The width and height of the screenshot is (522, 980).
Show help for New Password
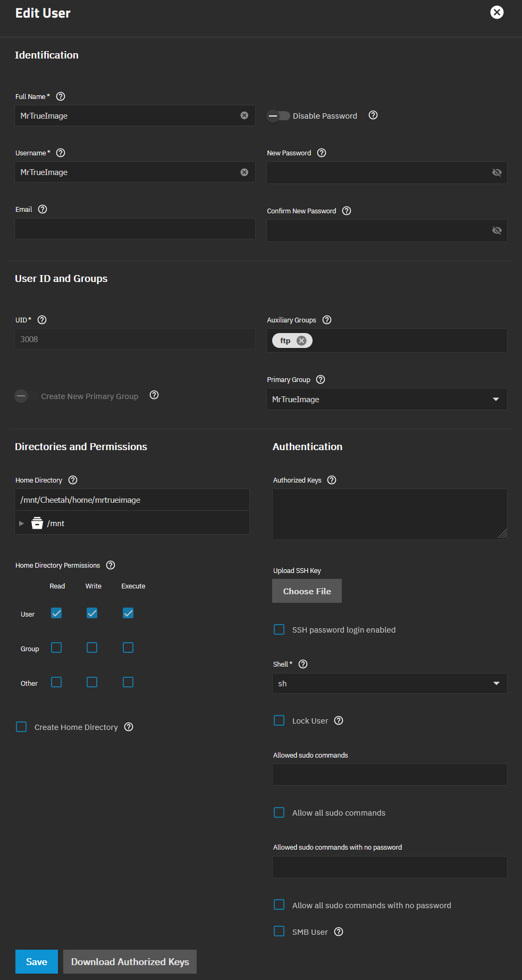tap(322, 153)
